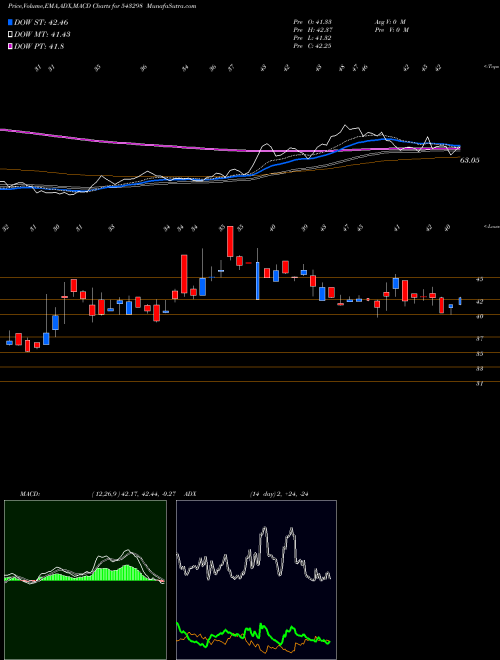Viewport: 500px width, 660px height.
Task: Click the 42 price level label
Action: (479, 301)
